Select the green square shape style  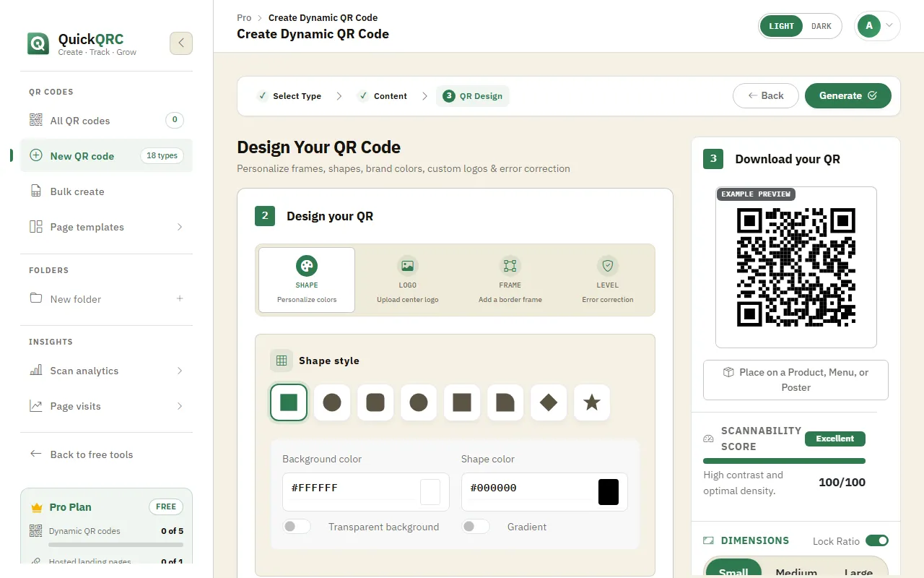point(289,402)
